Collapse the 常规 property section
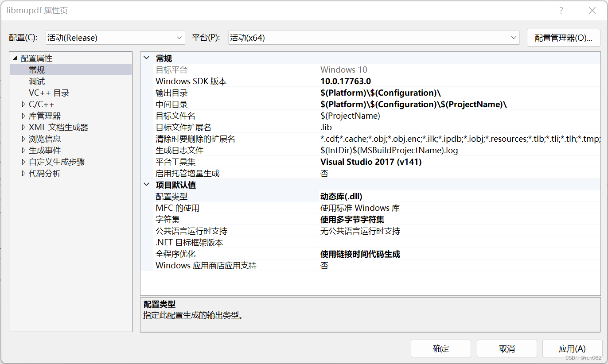Viewport: 608px width, 364px height. [x=146, y=58]
